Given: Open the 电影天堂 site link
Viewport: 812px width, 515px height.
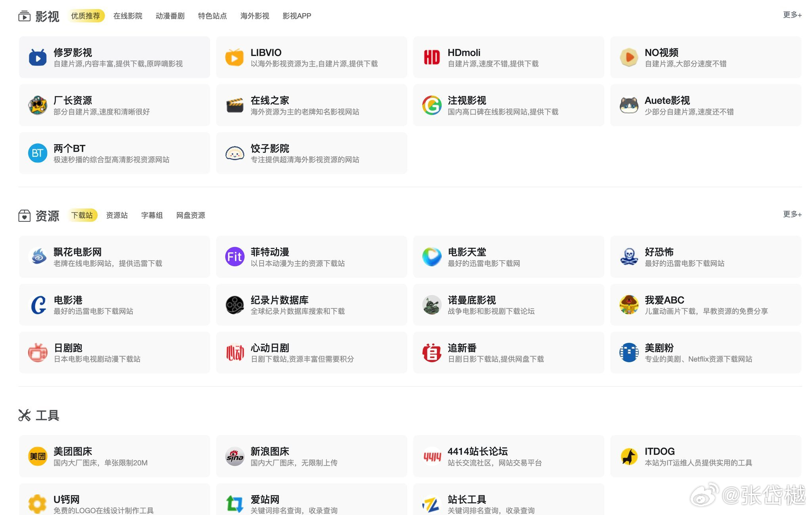Looking at the screenshot, I should point(509,257).
